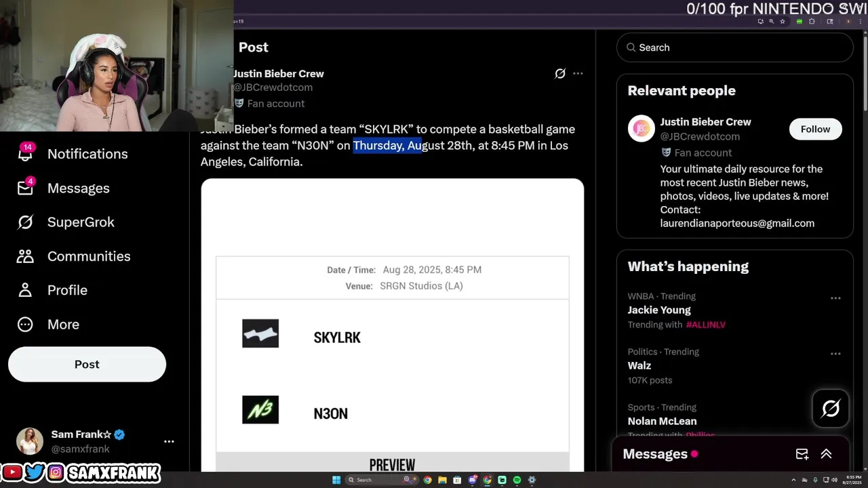Screen dimensions: 868x488
Task: Click the Notifications bell icon
Action: pyautogui.click(x=25, y=154)
